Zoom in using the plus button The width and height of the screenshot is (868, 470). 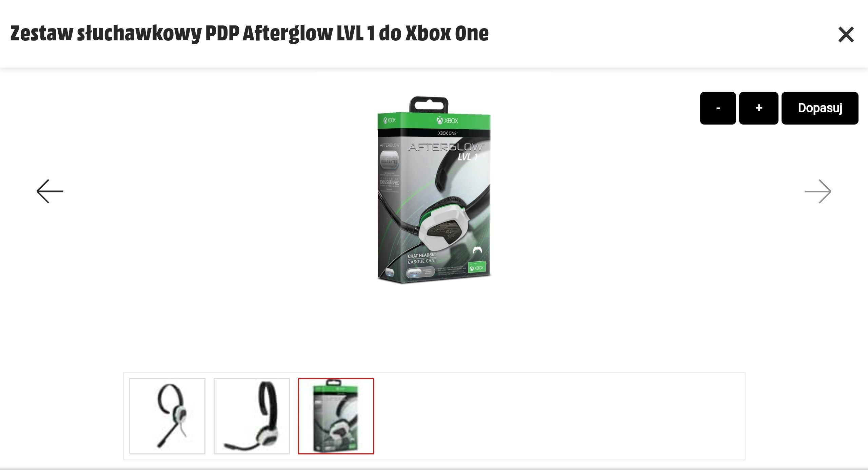click(759, 108)
